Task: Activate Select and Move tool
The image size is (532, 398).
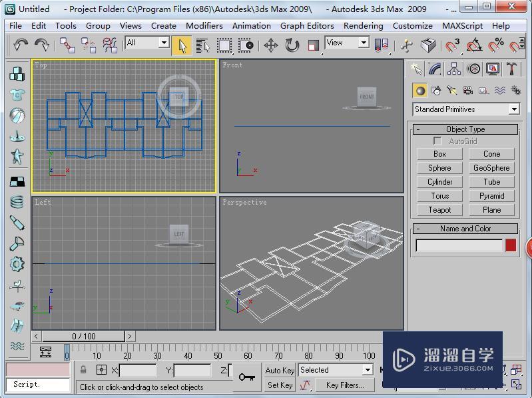Action: 271,45
